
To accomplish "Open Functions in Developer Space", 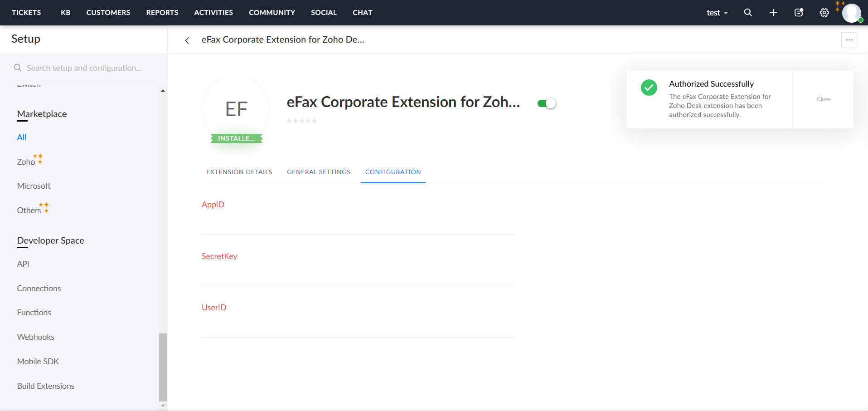I will (34, 313).
